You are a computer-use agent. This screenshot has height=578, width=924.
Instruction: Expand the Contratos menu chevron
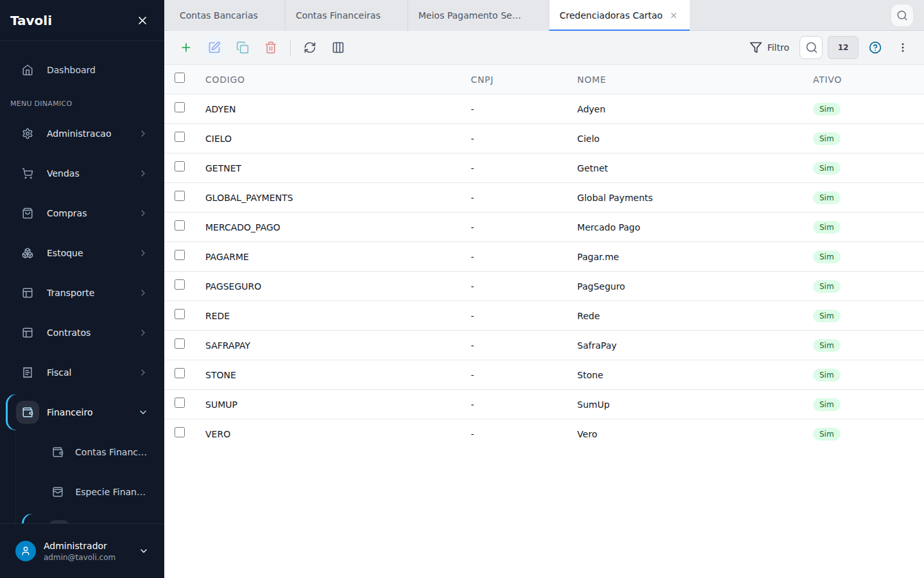click(x=143, y=333)
